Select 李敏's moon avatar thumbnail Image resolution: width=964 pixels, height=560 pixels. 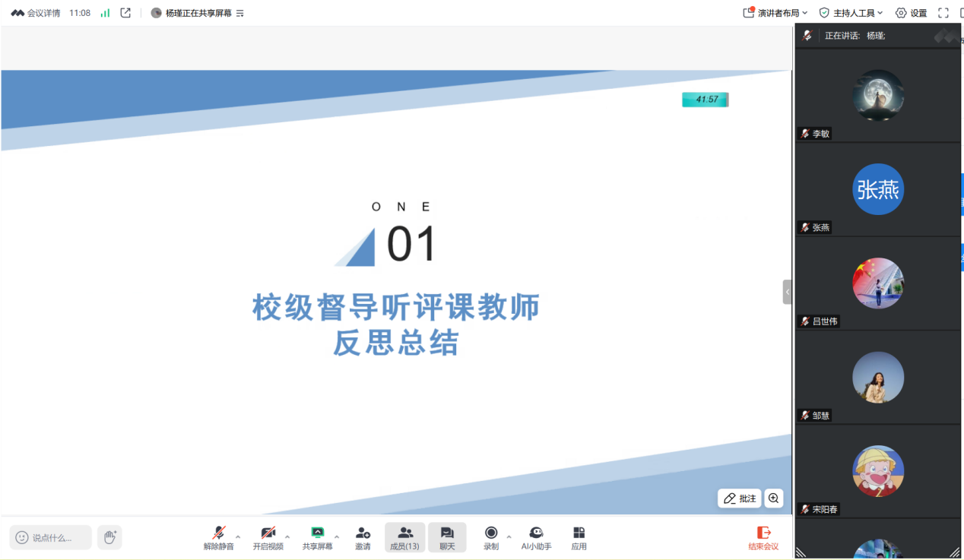[x=878, y=95]
